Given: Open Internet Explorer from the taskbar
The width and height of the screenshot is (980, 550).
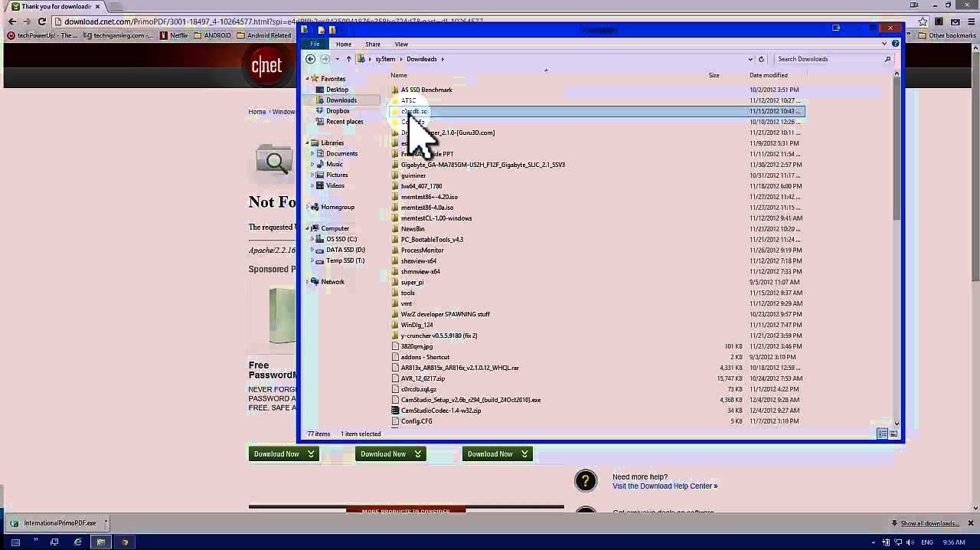Looking at the screenshot, I should click(77, 542).
